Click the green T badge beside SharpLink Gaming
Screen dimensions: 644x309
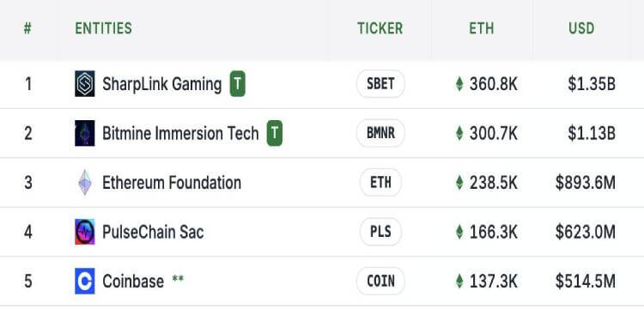[237, 84]
